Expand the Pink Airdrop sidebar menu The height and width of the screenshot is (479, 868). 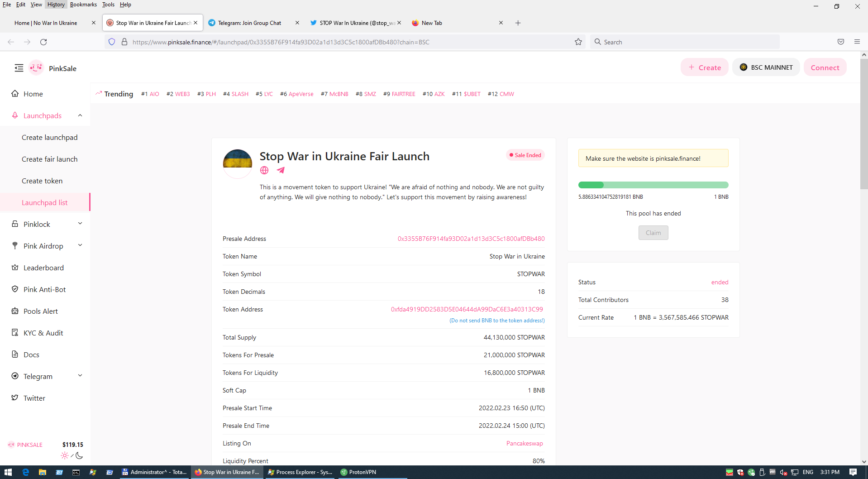(x=80, y=245)
